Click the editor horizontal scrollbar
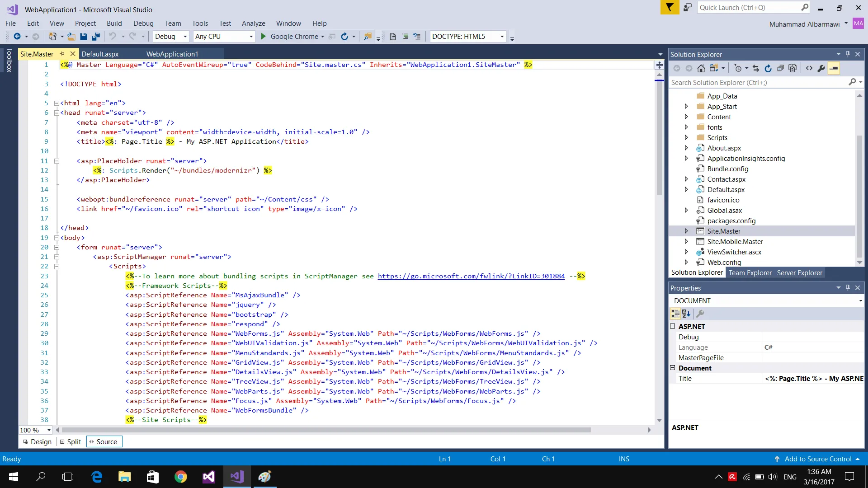868x488 pixels. point(325,430)
